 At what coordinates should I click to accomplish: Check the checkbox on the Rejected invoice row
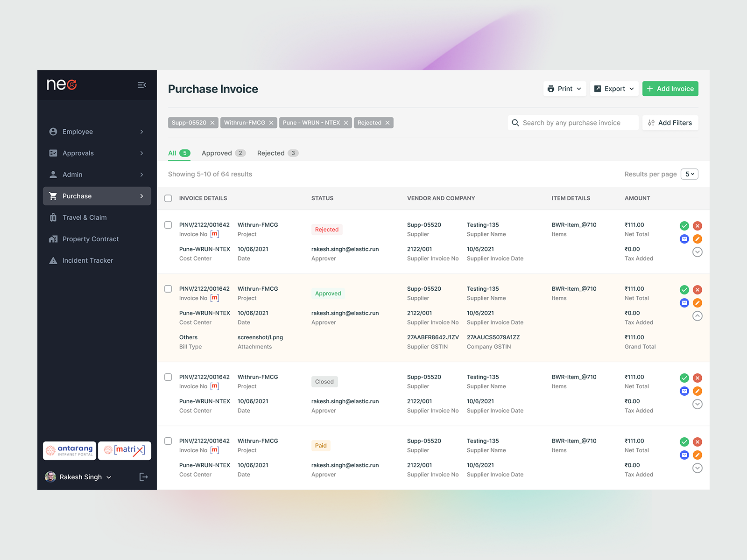[x=168, y=225]
